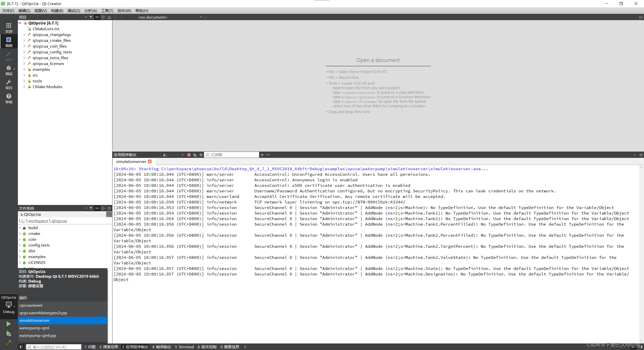Image resolution: width=644 pixels, height=350 pixels.
Task: Select waterpump-qml run configuration
Action: pos(34,328)
